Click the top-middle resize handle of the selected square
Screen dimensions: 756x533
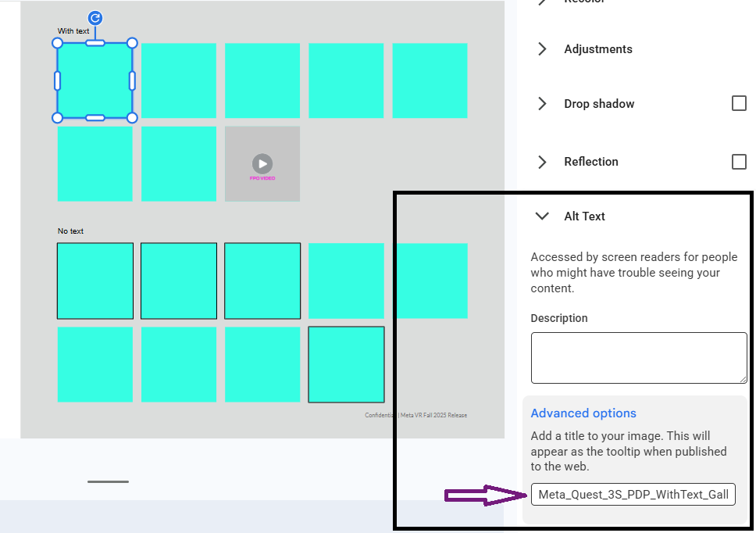95,43
